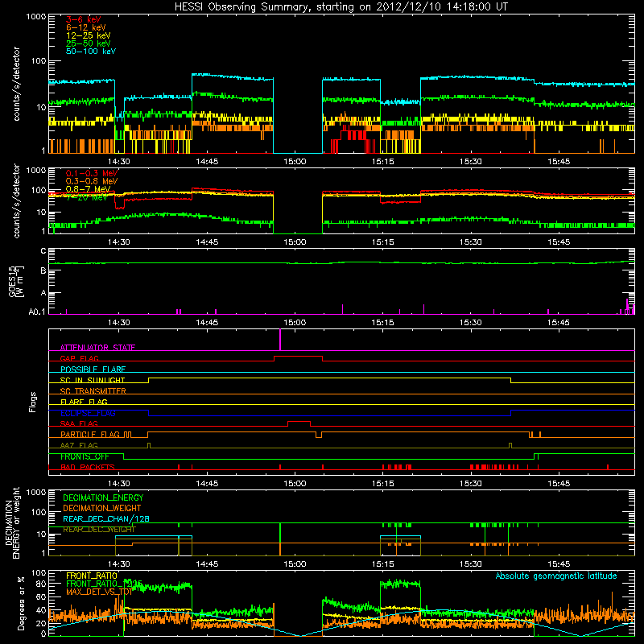Viewport: 644px width, 644px height.
Task: Click the SAA_FLAG label
Action: pos(79,423)
